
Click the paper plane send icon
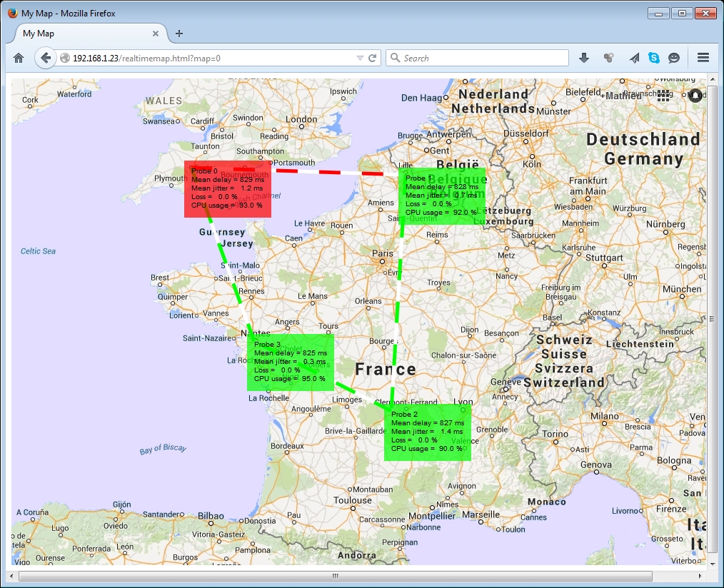633,59
